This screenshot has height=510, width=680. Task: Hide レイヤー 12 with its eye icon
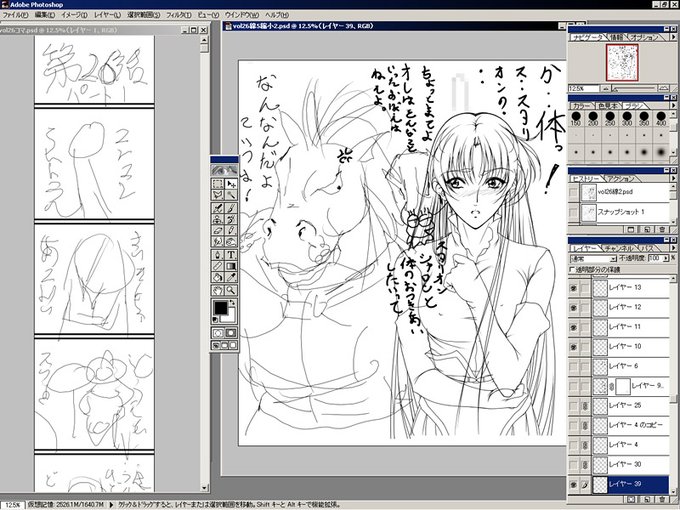[x=573, y=307]
